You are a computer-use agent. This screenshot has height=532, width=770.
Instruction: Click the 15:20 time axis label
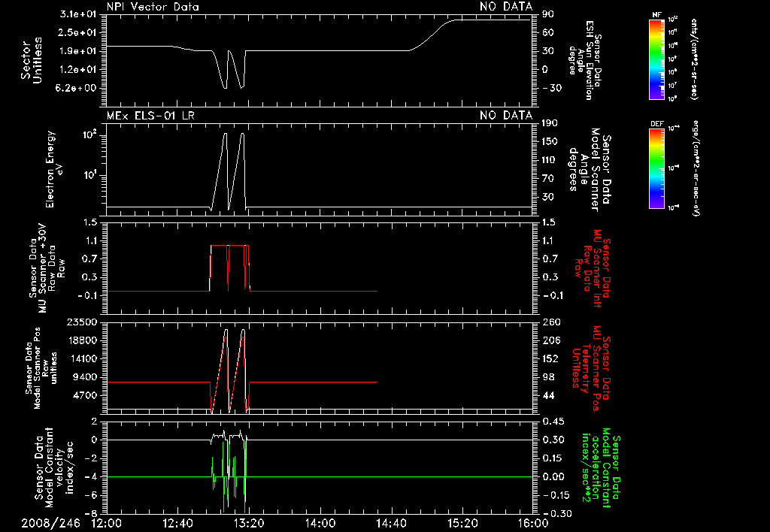pos(462,523)
